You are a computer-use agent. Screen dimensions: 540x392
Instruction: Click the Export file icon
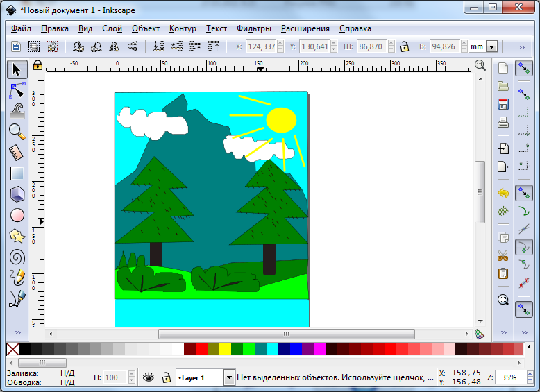coord(503,167)
